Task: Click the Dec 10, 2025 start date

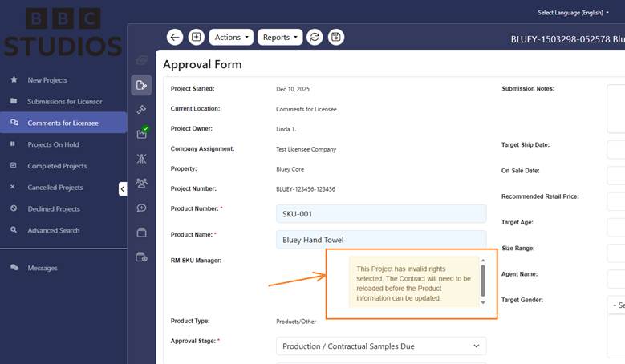Action: (x=293, y=89)
